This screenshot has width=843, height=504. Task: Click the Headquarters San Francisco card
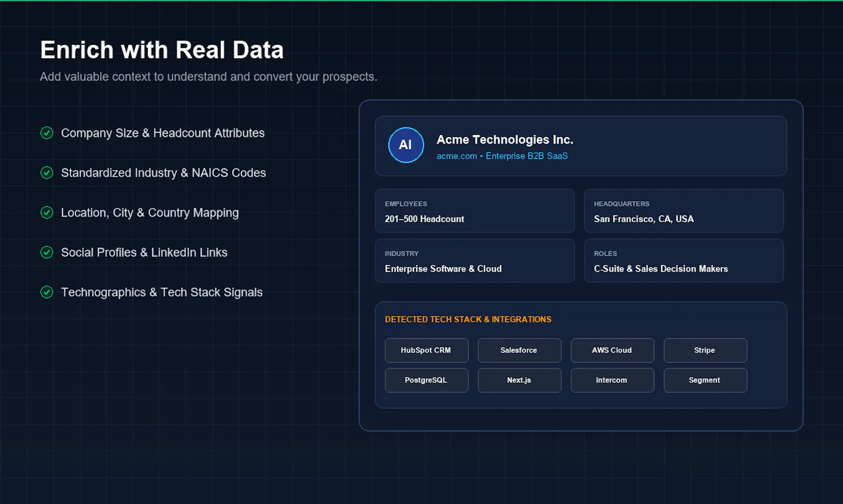(684, 211)
